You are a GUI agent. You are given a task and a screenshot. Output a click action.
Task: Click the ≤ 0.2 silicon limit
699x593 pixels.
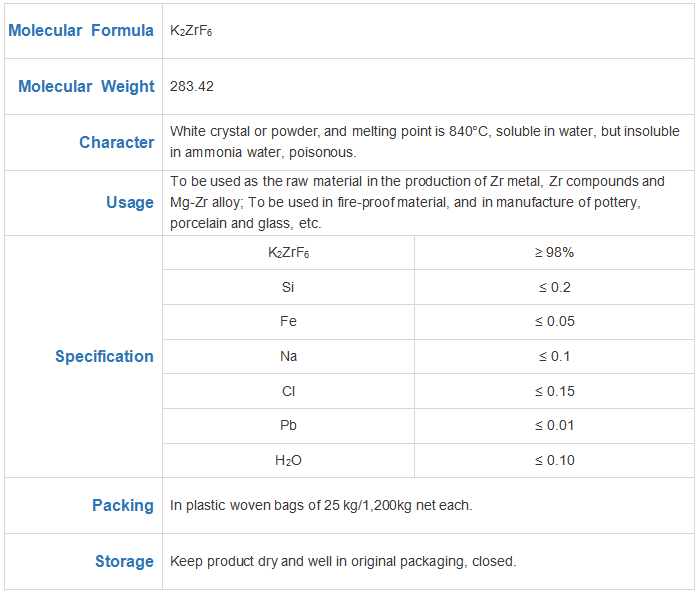pos(555,287)
